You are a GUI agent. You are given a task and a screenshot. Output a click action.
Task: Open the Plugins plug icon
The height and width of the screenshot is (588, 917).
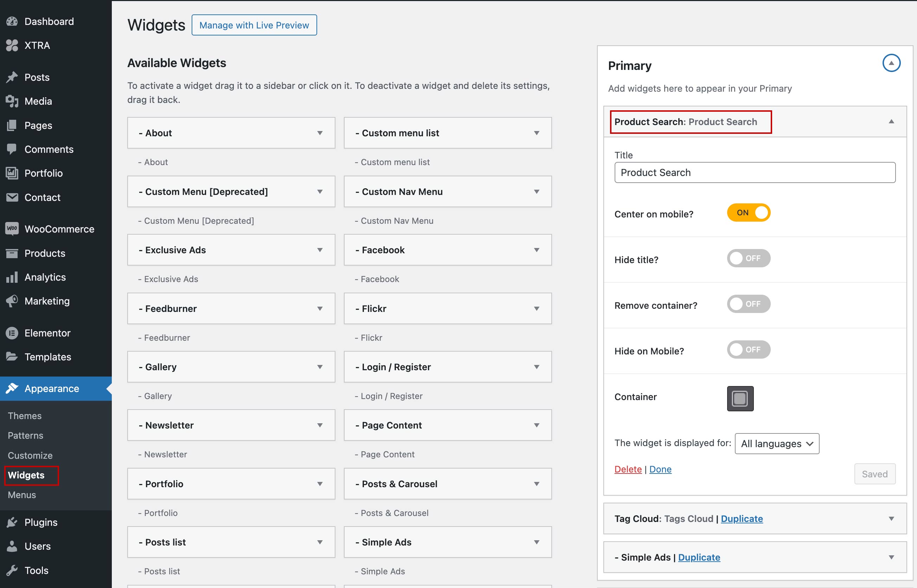[x=12, y=522]
